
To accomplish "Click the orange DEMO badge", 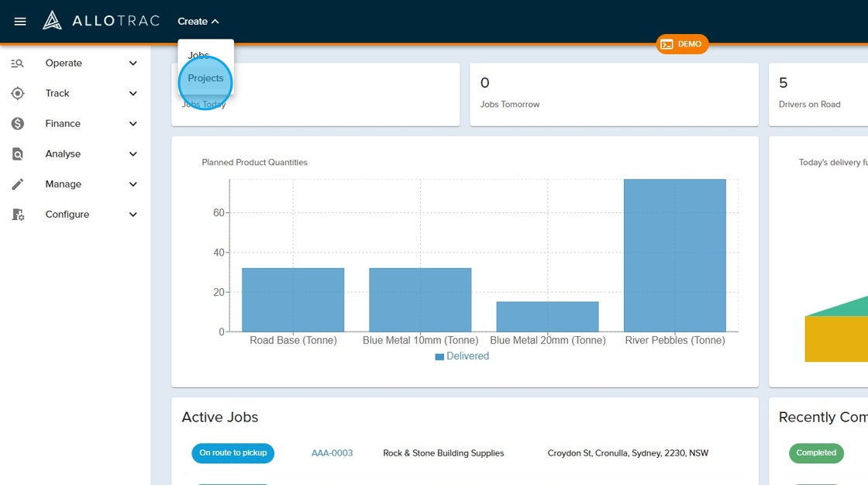I will [682, 44].
